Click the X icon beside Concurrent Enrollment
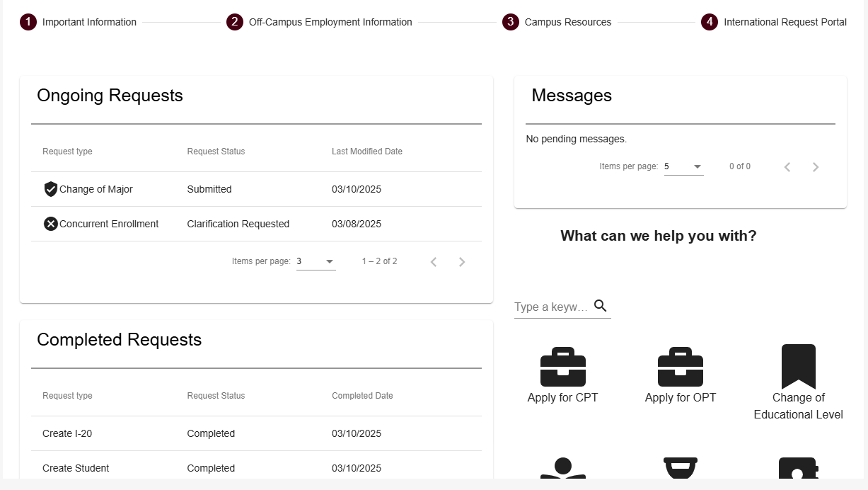Image resolution: width=868 pixels, height=490 pixels. 51,224
